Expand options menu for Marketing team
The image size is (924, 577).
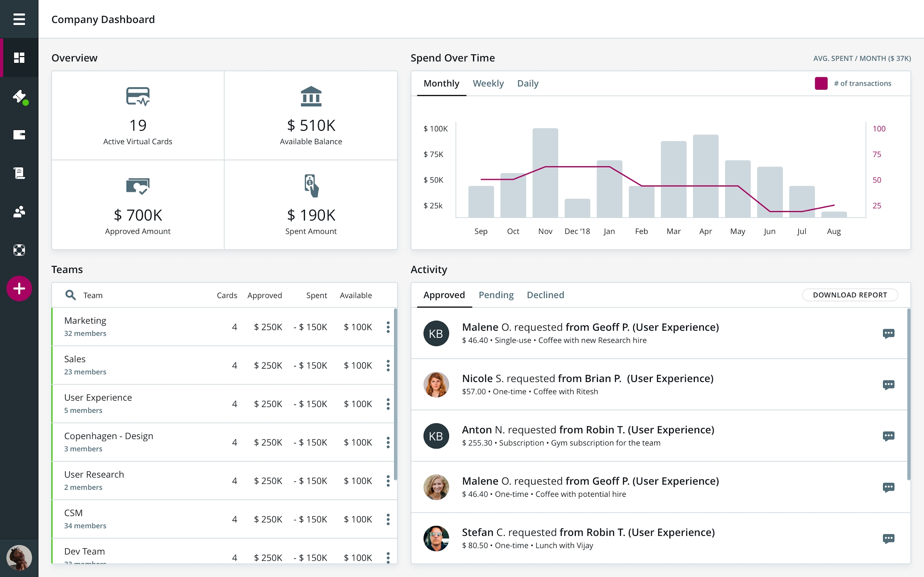coord(388,327)
